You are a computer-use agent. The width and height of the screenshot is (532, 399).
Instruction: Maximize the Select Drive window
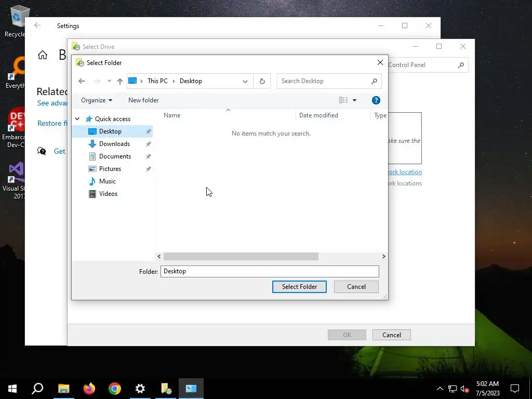coord(439,46)
